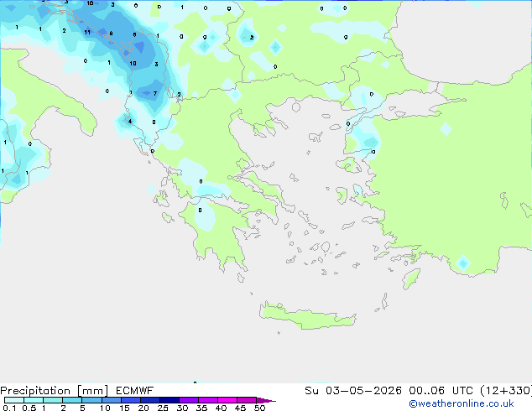Click the precipitation value '4' on the map
The height and width of the screenshot is (411, 532).
[x=130, y=122]
